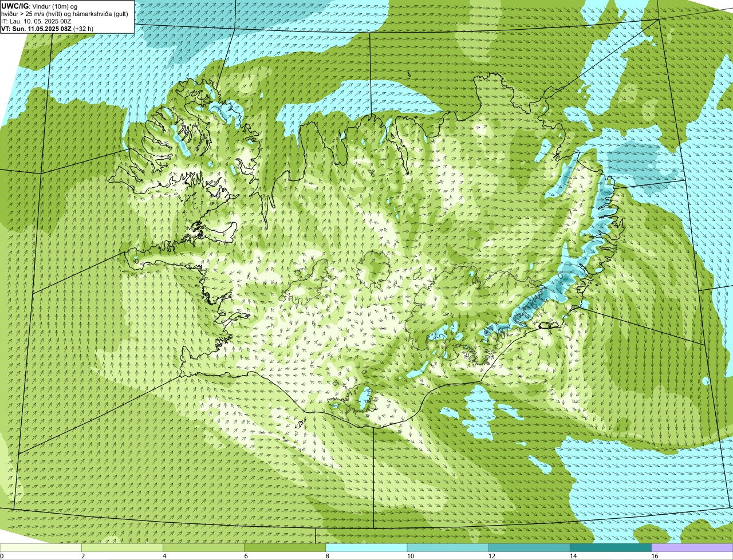Click the 12–14 teal legend swatch

pyautogui.click(x=529, y=547)
